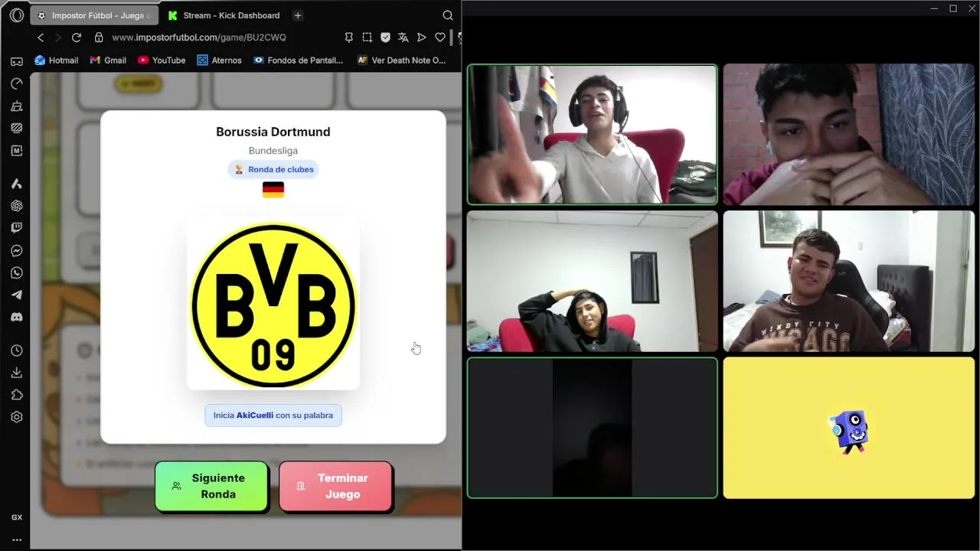Screen dimensions: 980x551
Task: Click the Terminar Juego button
Action: point(335,486)
